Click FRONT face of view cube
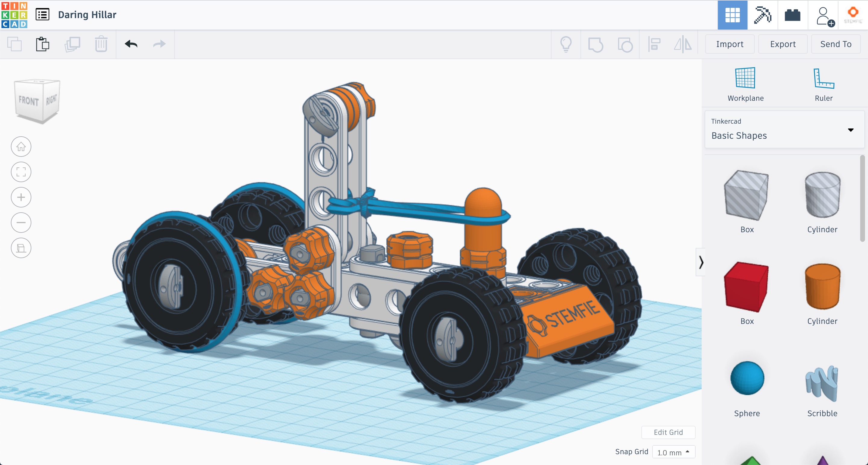The width and height of the screenshot is (868, 465). [x=28, y=101]
